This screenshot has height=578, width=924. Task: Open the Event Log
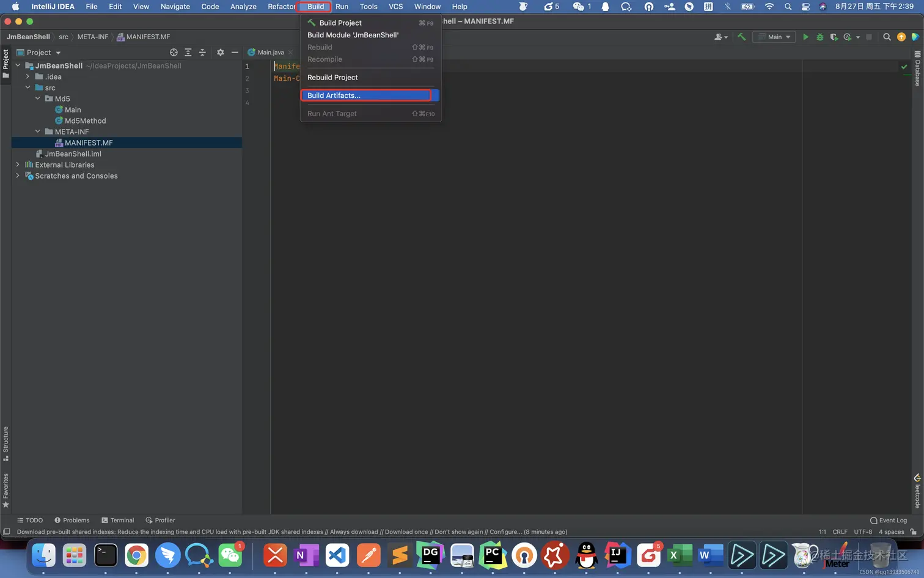889,521
